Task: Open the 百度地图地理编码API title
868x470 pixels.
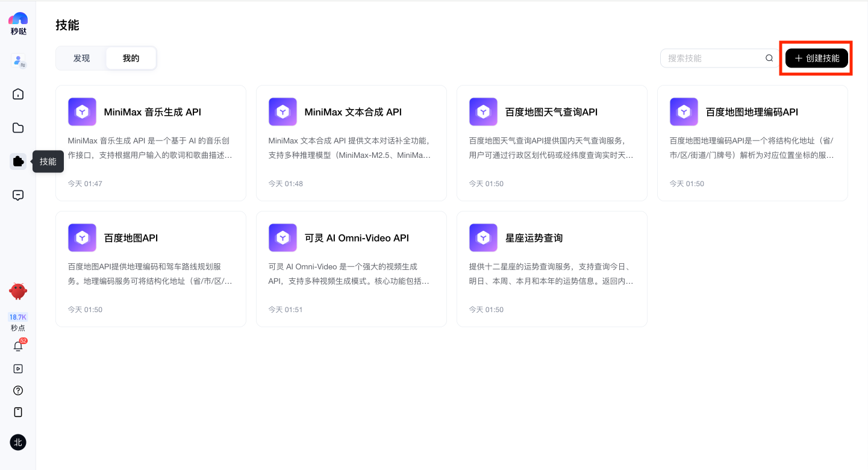Action: coord(752,112)
